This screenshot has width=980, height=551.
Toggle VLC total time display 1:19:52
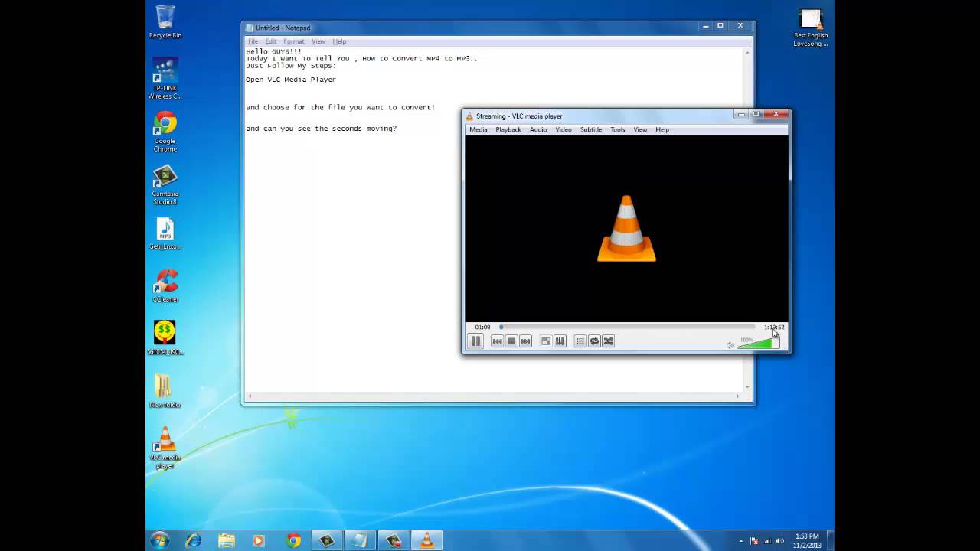pyautogui.click(x=773, y=327)
